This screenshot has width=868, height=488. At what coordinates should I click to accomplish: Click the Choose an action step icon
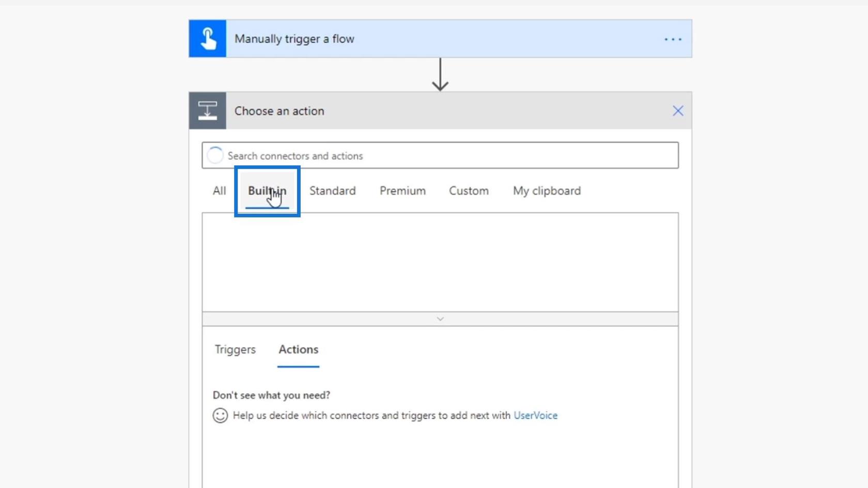pos(208,111)
